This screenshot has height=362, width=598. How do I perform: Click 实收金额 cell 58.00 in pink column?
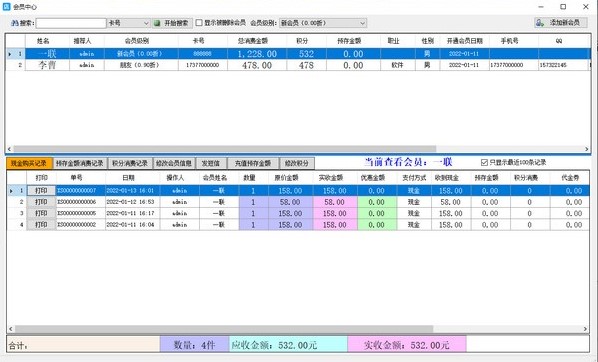[334, 202]
